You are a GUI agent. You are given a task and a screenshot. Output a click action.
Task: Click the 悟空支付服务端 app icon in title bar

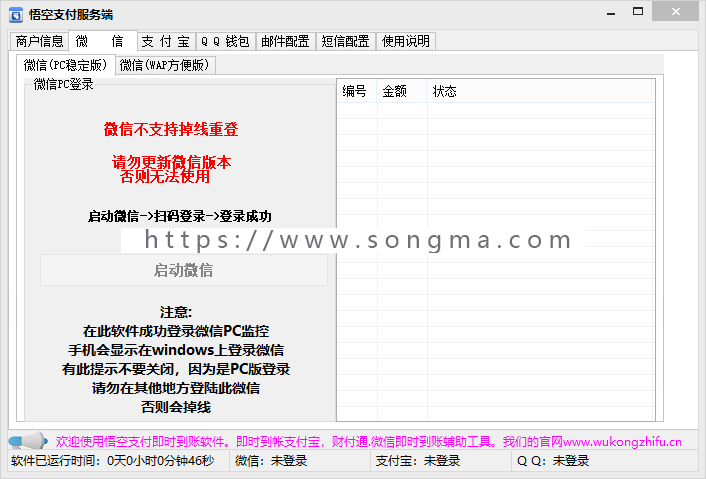16,15
